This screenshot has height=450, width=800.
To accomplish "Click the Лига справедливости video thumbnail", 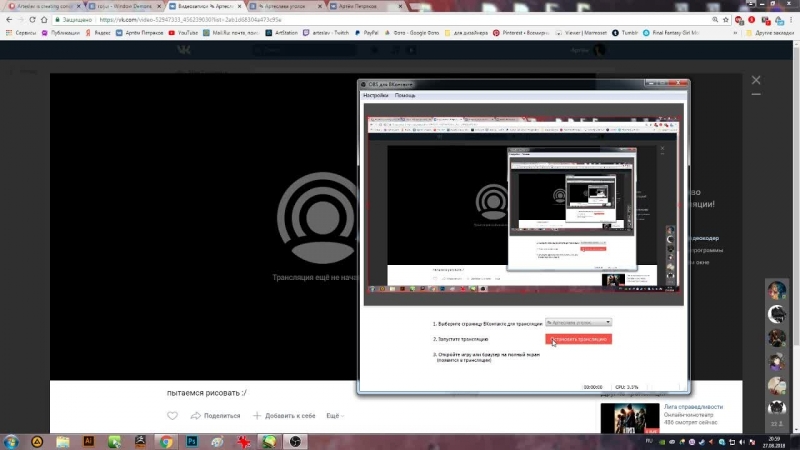I will click(627, 415).
